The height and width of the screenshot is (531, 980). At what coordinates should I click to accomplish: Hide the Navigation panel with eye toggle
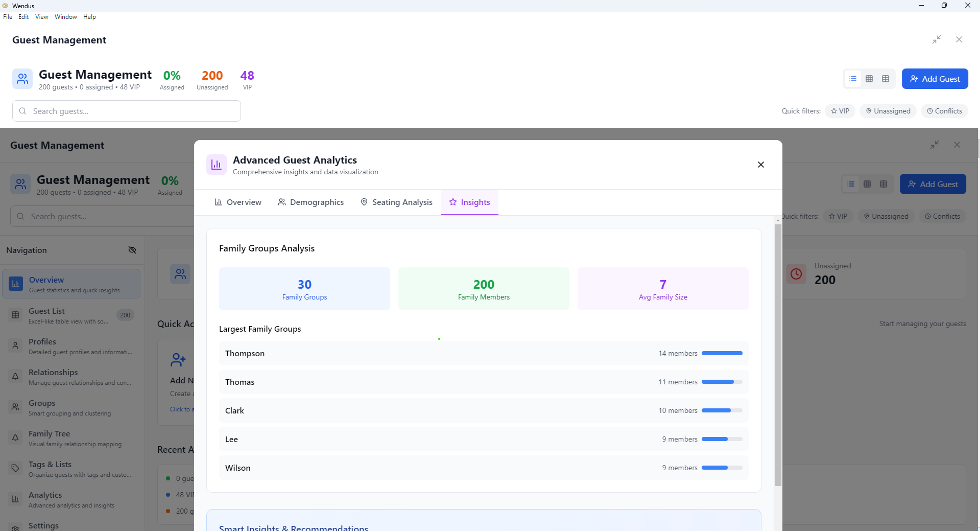[x=132, y=250]
